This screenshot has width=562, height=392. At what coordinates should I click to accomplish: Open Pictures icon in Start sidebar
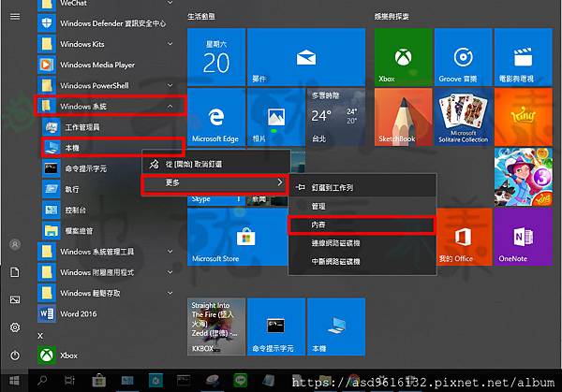pyautogui.click(x=15, y=300)
